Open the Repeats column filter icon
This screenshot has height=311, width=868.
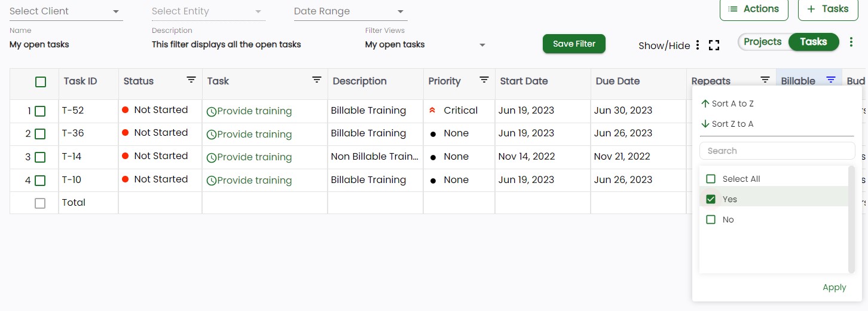(765, 80)
